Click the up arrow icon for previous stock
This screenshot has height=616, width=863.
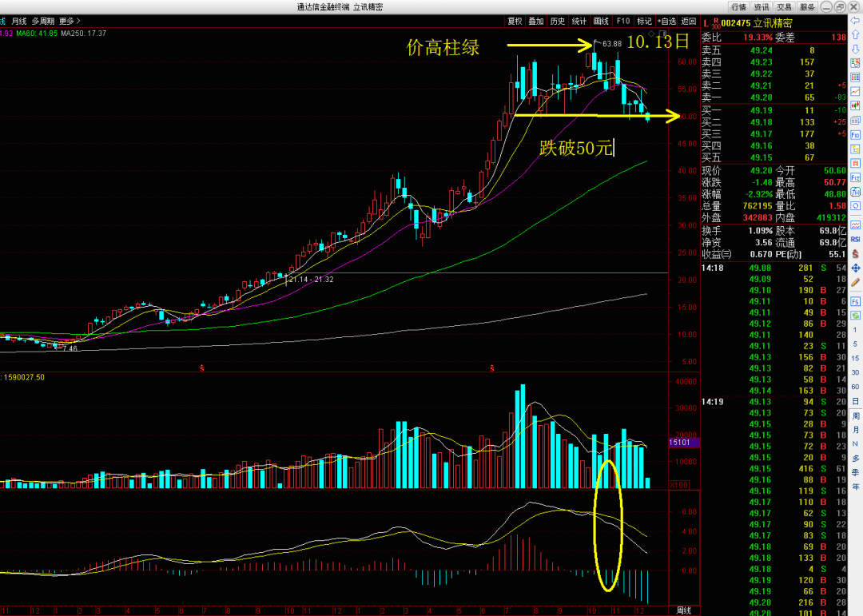[x=855, y=34]
